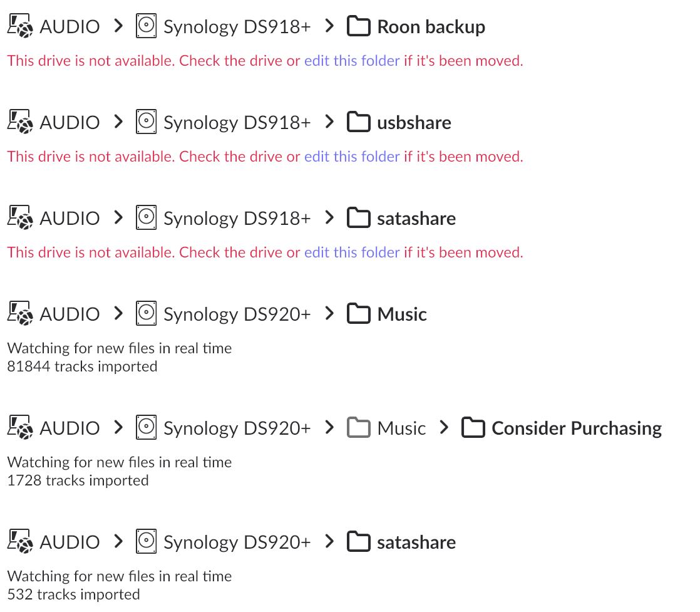700x612 pixels.
Task: Click the greyed Music folder icon
Action: click(358, 428)
